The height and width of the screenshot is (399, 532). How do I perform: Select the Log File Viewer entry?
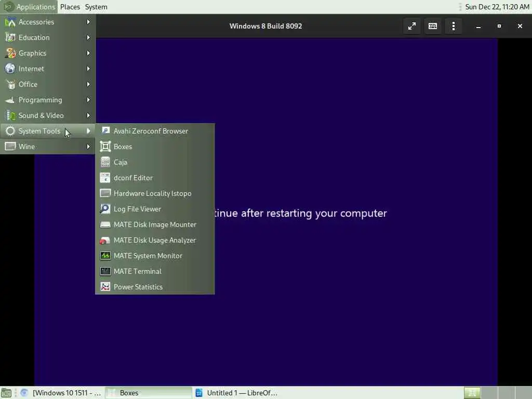coord(155,209)
